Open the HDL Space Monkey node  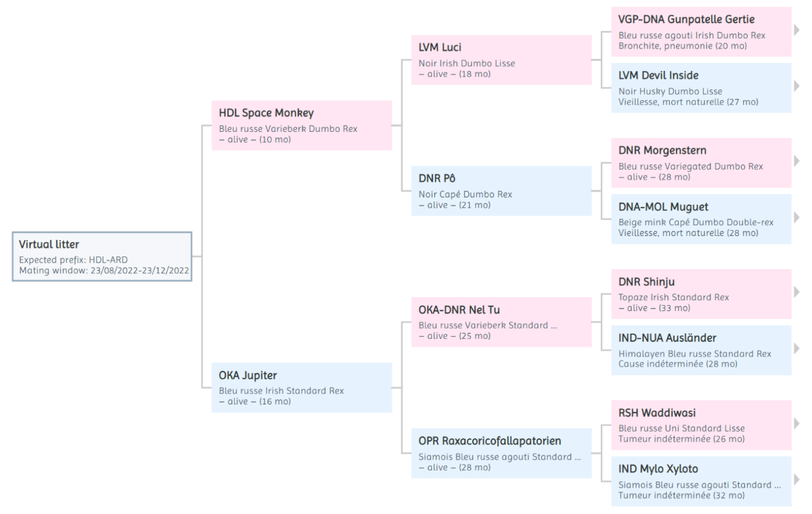click(x=302, y=125)
